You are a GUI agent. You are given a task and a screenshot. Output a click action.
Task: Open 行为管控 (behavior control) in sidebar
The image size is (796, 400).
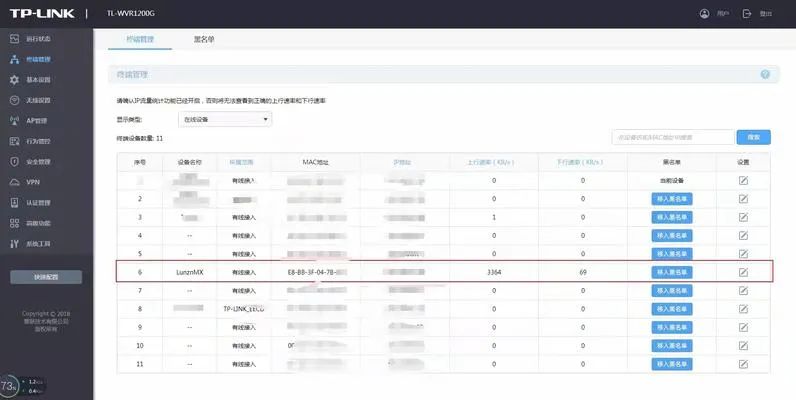coord(30,141)
